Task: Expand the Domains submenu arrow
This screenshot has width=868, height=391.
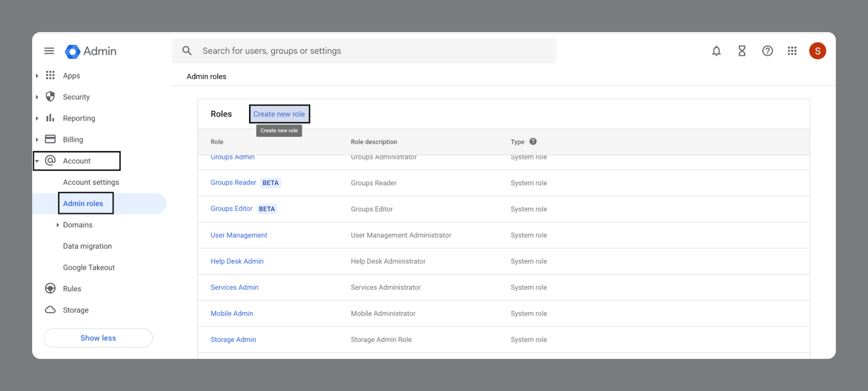Action: pos(58,225)
